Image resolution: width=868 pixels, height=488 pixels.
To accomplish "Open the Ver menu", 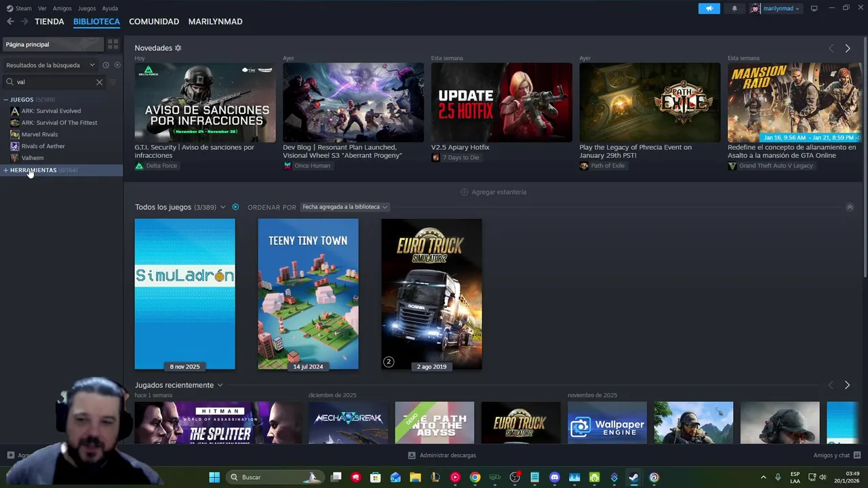I will tap(42, 8).
